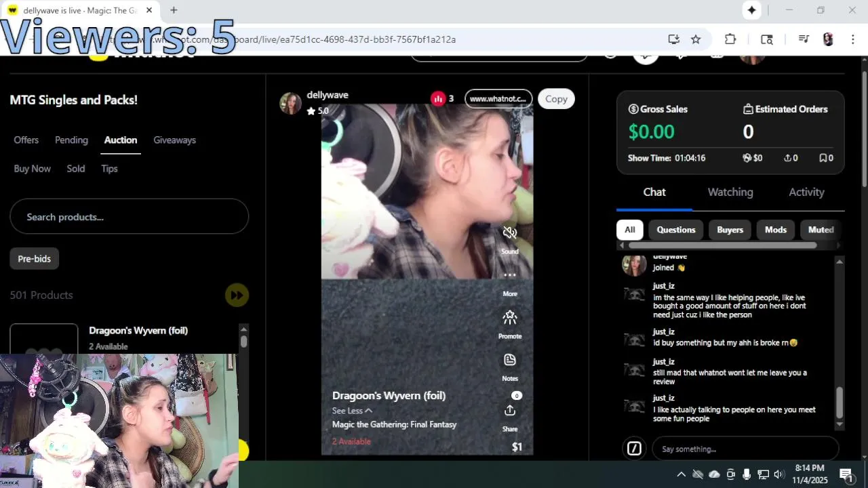Click the OneDrive cloud tray icon
Viewport: 868px width, 488px height.
click(x=714, y=474)
